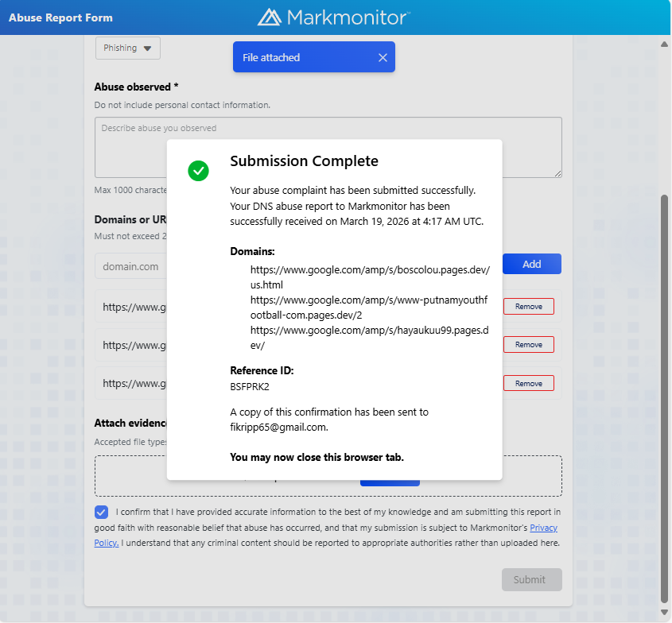The height and width of the screenshot is (623, 672).
Task: Click the scrollbar down arrow
Action: click(664, 613)
